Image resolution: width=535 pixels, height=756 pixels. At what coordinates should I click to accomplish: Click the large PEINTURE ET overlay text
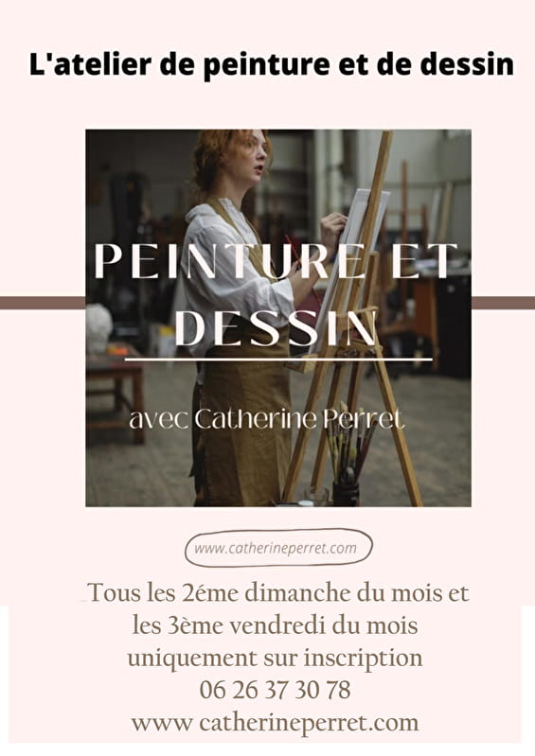pyautogui.click(x=276, y=261)
